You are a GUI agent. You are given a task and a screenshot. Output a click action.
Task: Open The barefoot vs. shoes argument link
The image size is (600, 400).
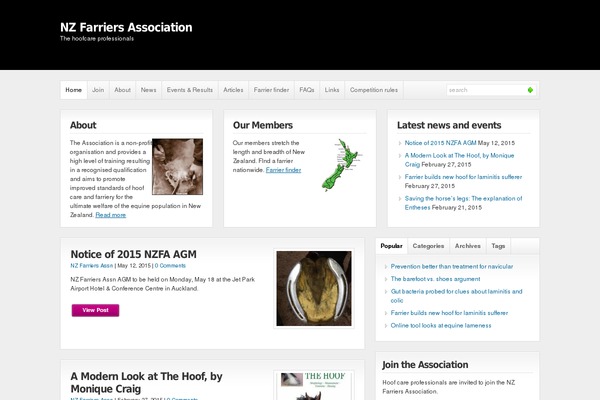click(435, 279)
